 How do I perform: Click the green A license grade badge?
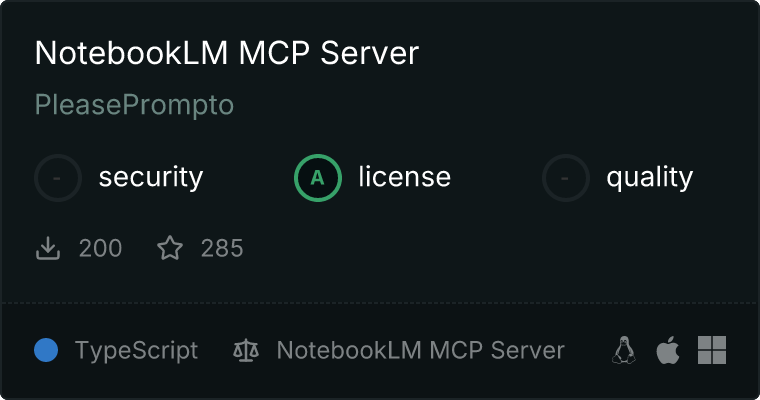click(x=318, y=178)
